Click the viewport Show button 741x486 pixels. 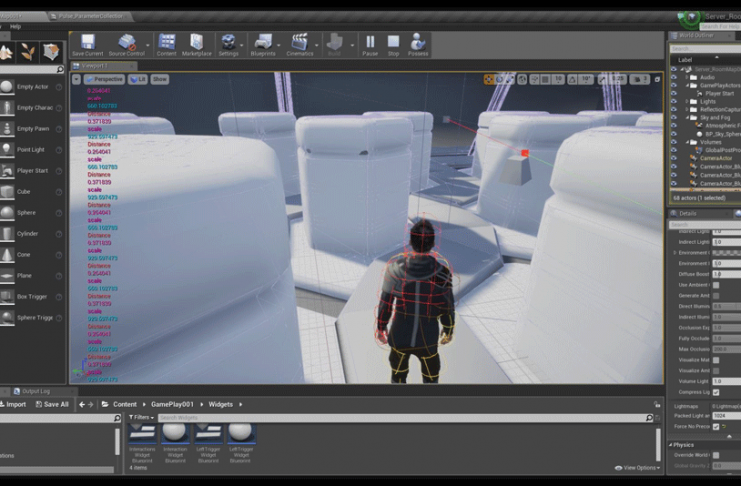click(160, 79)
